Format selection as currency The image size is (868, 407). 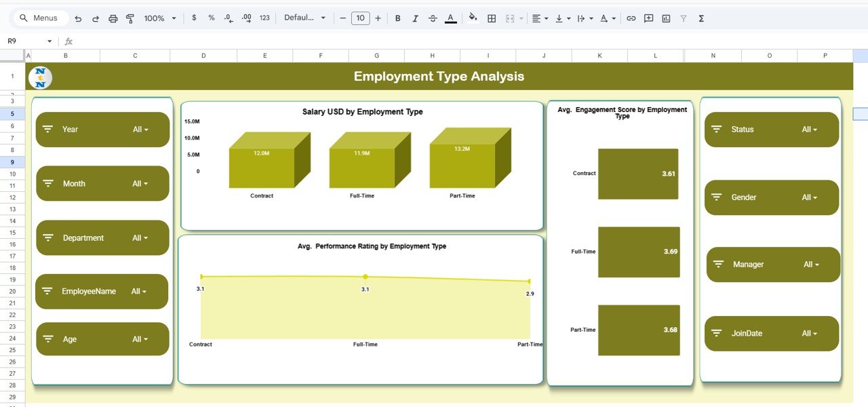[194, 18]
